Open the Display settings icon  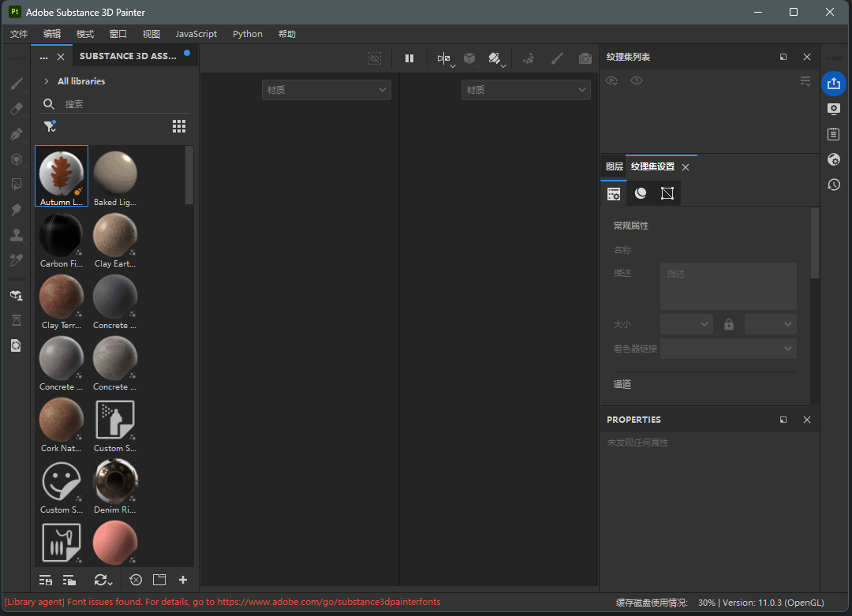[x=834, y=109]
